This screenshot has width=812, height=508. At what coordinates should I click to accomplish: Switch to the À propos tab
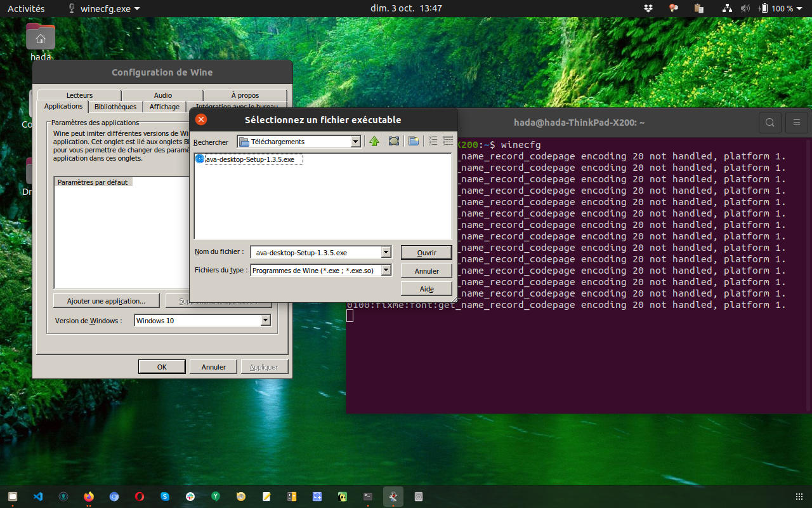coord(245,95)
